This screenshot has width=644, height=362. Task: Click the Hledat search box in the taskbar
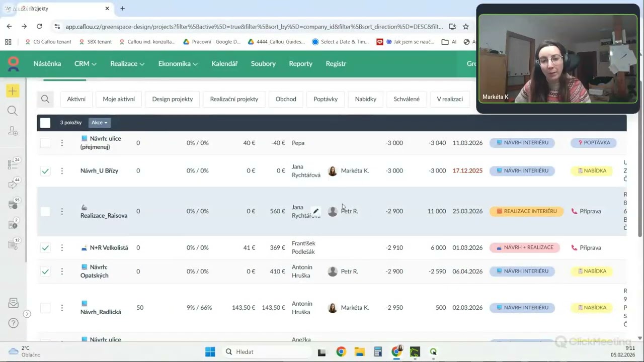[x=266, y=352]
